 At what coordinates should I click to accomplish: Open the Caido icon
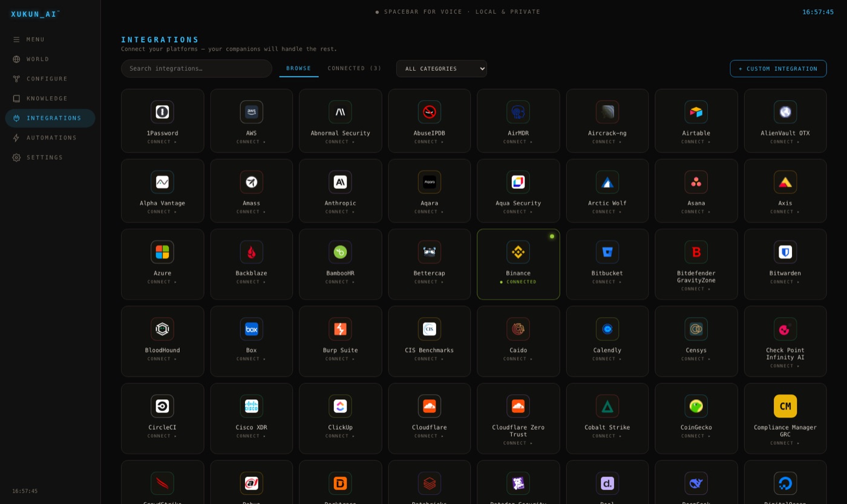pos(518,329)
